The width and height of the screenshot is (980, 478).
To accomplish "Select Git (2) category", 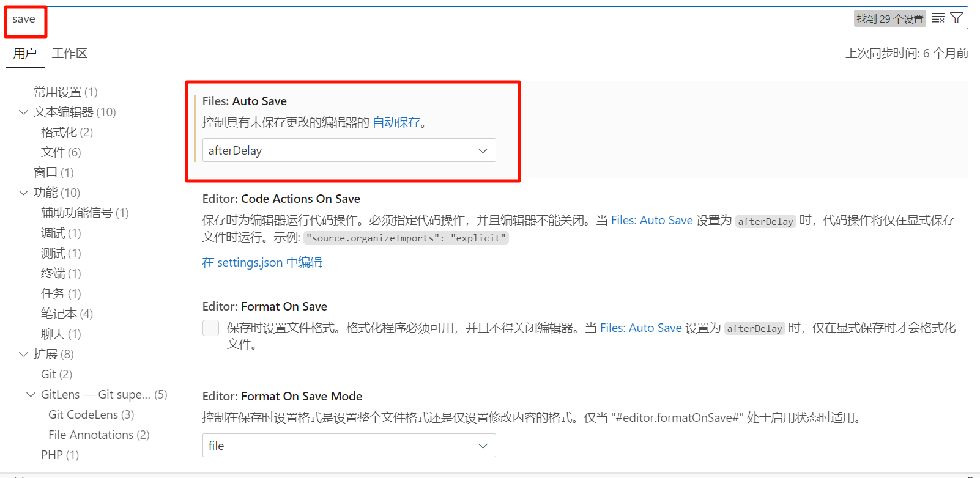I will coord(56,374).
